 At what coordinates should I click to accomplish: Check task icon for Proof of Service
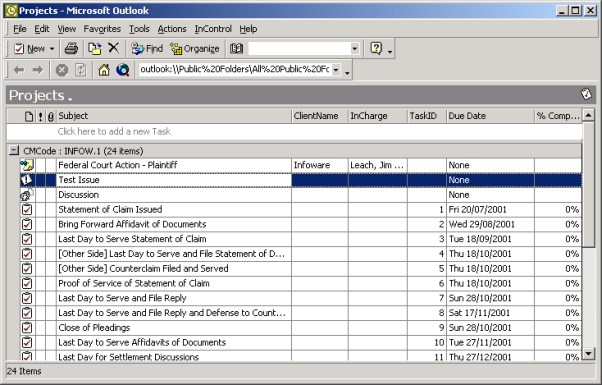tap(27, 283)
